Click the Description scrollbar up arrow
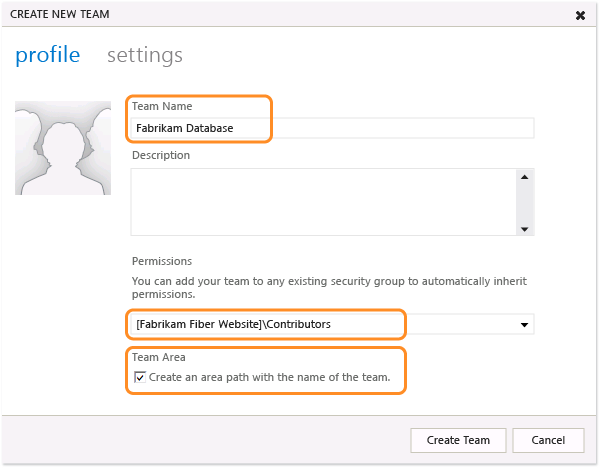The image size is (600, 468). [524, 176]
